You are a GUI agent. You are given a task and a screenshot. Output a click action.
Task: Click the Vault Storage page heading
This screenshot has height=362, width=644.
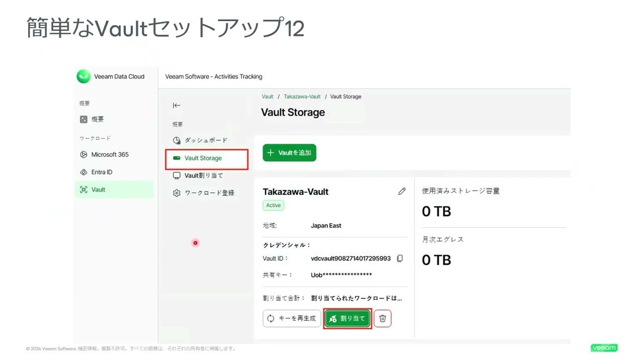pyautogui.click(x=293, y=112)
